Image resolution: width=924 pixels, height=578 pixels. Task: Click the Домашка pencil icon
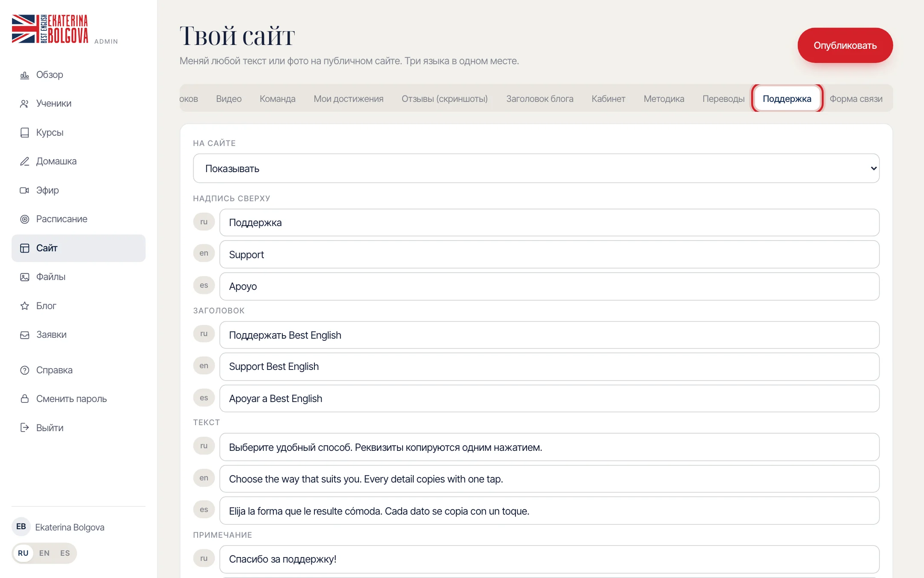[x=24, y=161]
